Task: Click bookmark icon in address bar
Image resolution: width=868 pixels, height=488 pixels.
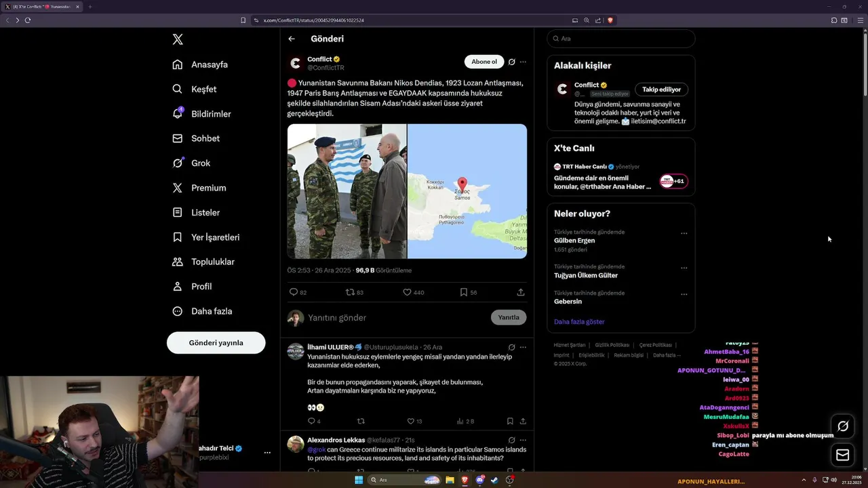Action: pyautogui.click(x=243, y=20)
